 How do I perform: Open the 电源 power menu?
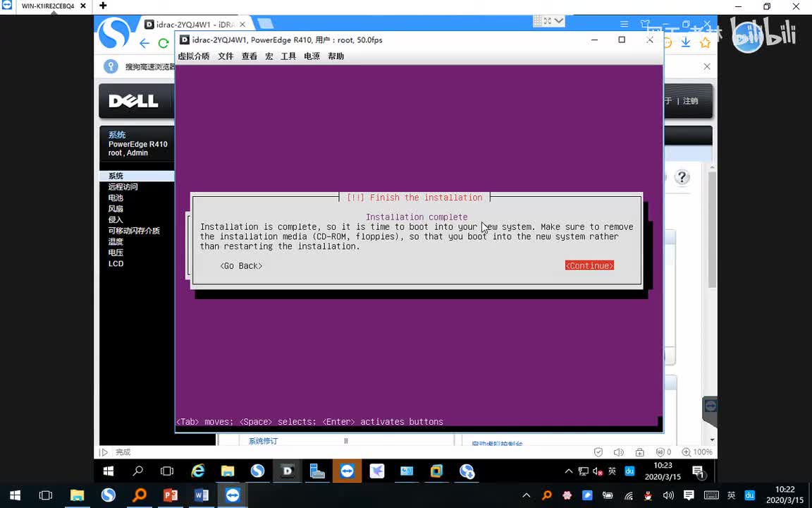(x=312, y=56)
